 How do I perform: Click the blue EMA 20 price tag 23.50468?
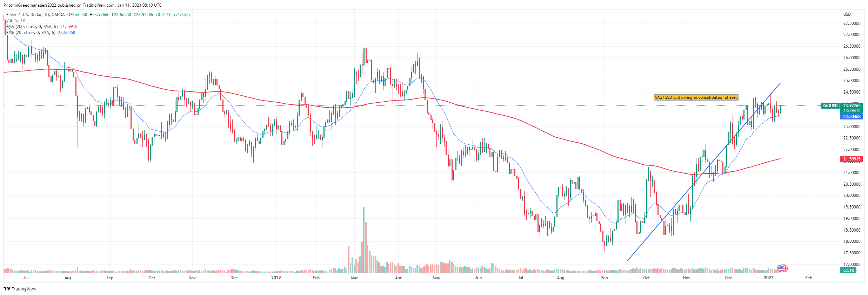click(852, 117)
